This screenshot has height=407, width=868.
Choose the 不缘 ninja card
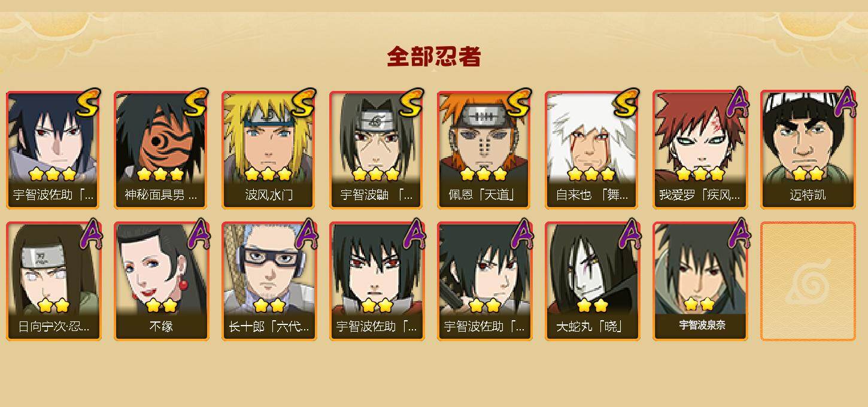(162, 281)
